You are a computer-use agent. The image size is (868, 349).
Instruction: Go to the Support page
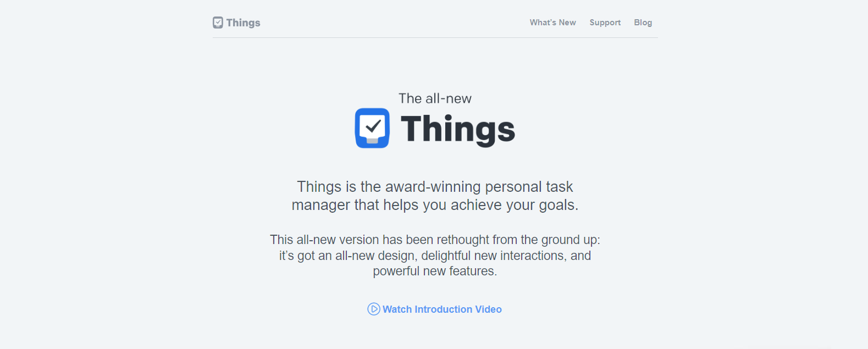[x=605, y=23]
